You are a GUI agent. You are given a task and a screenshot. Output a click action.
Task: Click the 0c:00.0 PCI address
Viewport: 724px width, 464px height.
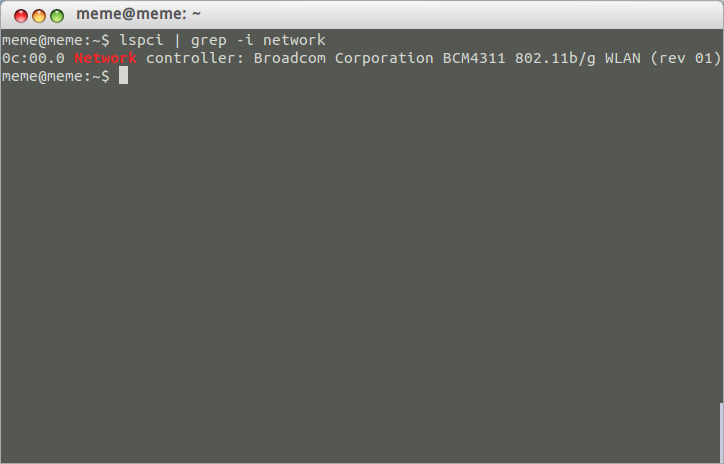[33, 58]
